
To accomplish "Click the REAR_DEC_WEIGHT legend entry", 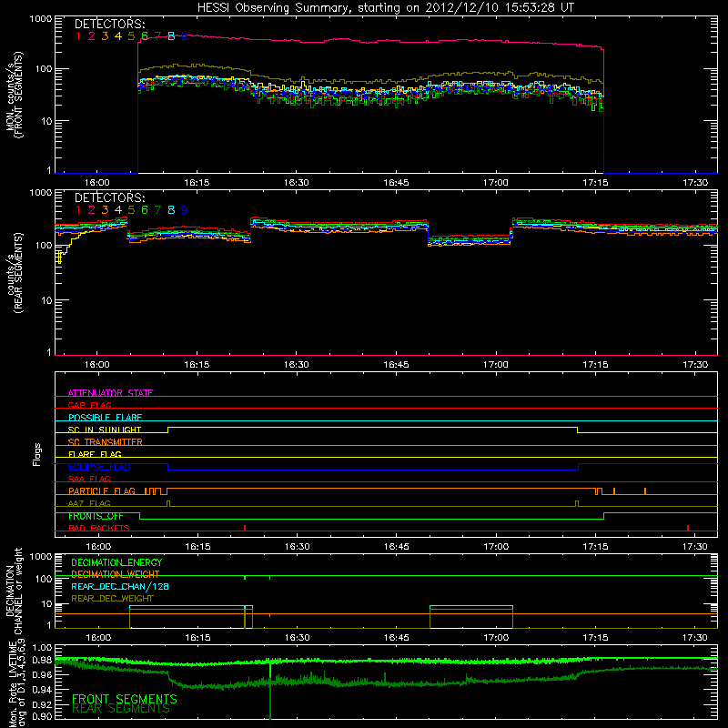I will tap(112, 599).
